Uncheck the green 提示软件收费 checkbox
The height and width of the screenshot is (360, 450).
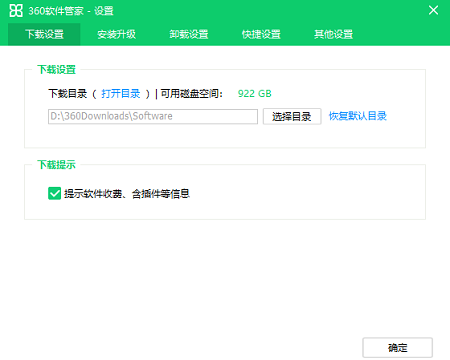point(54,193)
